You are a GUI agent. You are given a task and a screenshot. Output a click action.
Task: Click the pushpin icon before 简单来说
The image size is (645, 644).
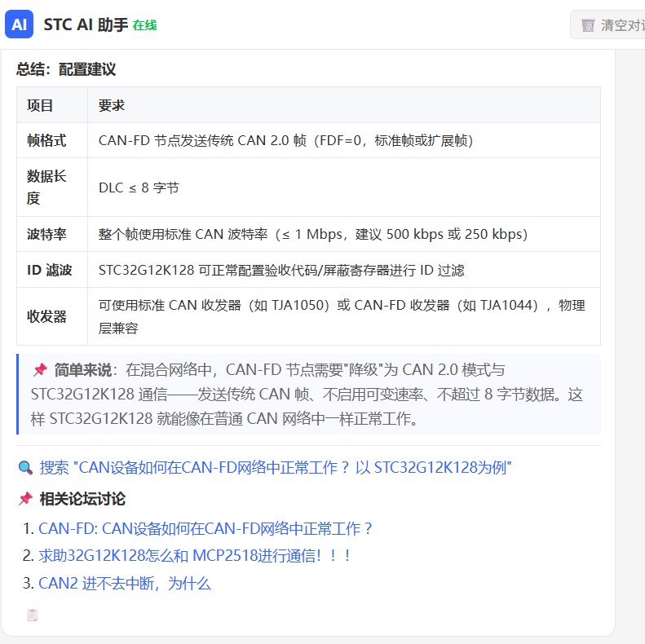click(x=40, y=369)
